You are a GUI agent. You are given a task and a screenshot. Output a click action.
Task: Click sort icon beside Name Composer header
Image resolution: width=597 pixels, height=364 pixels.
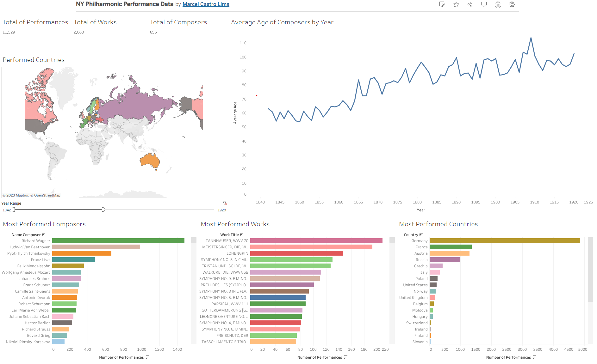(44, 234)
